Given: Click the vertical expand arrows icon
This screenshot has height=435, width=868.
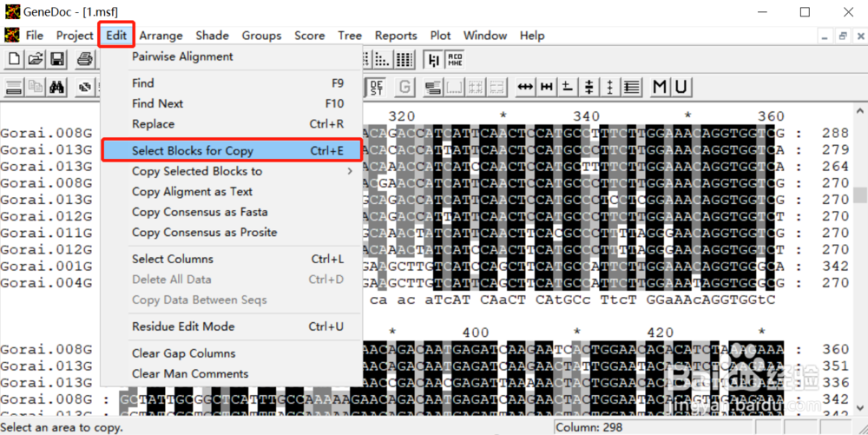Looking at the screenshot, I should [x=610, y=87].
